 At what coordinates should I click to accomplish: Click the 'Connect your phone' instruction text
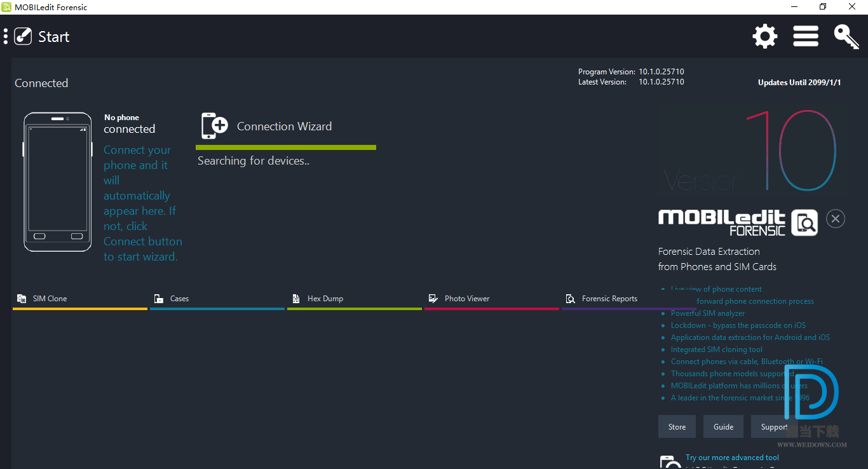click(x=143, y=203)
